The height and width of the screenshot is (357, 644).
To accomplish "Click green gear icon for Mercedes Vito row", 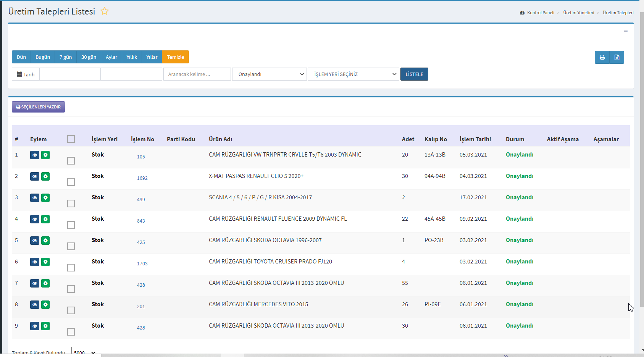I will (45, 305).
